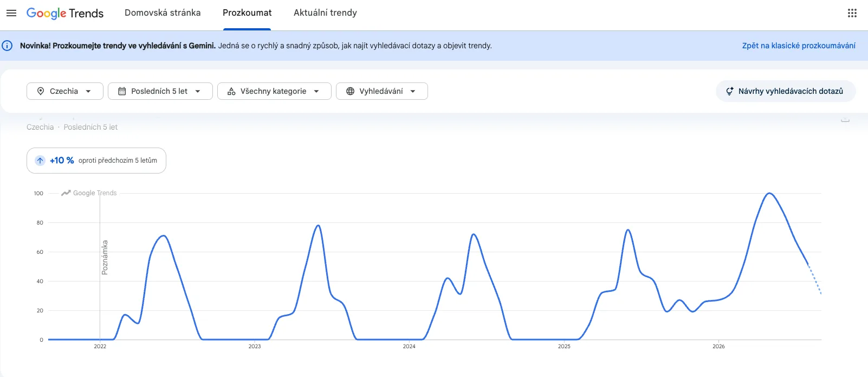Viewport: 868px width, 377px height.
Task: Open the hamburger main menu
Action: [11, 13]
